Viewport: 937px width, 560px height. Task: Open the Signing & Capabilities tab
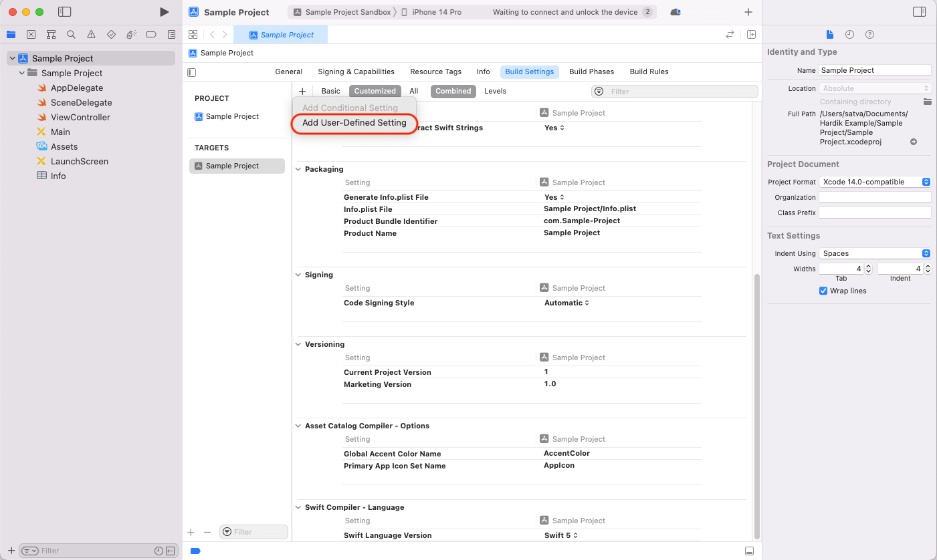(x=356, y=72)
